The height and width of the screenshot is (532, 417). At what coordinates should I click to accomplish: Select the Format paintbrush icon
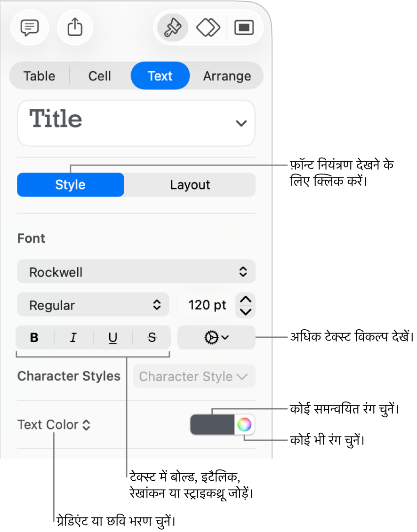click(x=171, y=28)
